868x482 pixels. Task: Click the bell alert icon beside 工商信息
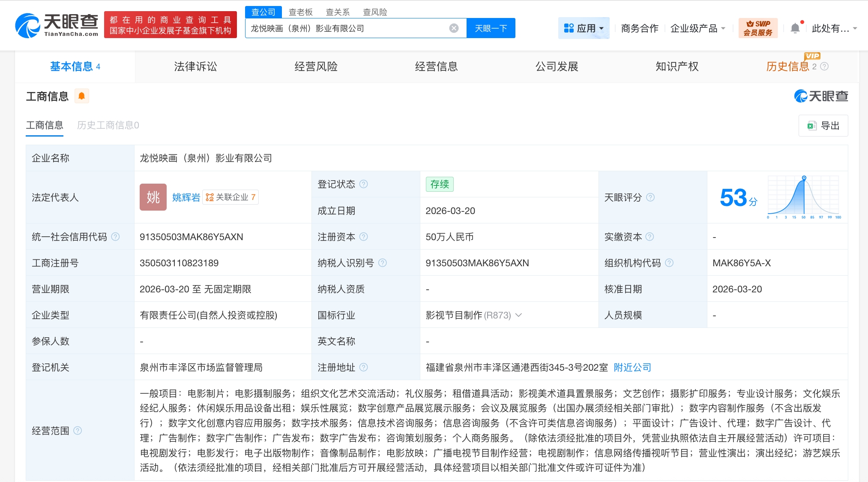tap(81, 96)
